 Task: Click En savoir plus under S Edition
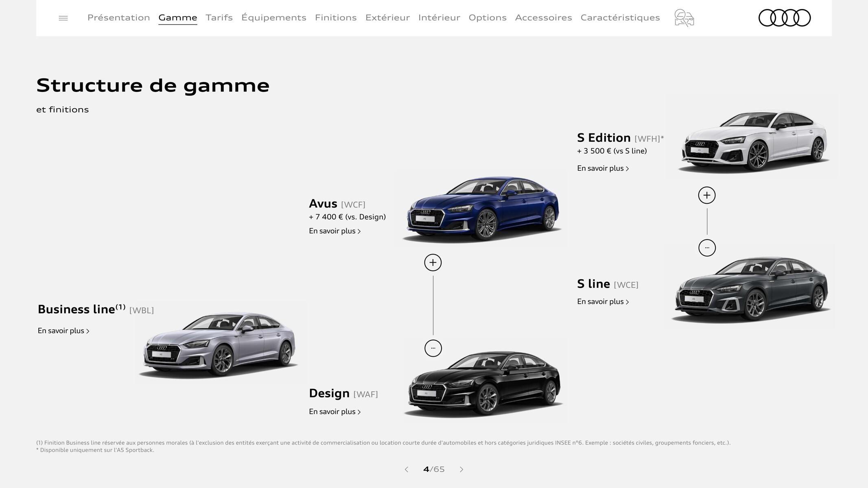603,168
